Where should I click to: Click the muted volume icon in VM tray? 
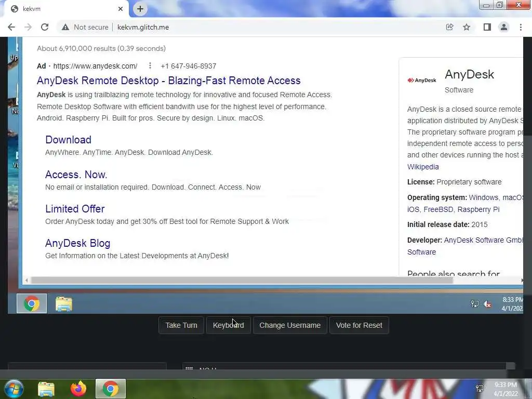pos(487,304)
